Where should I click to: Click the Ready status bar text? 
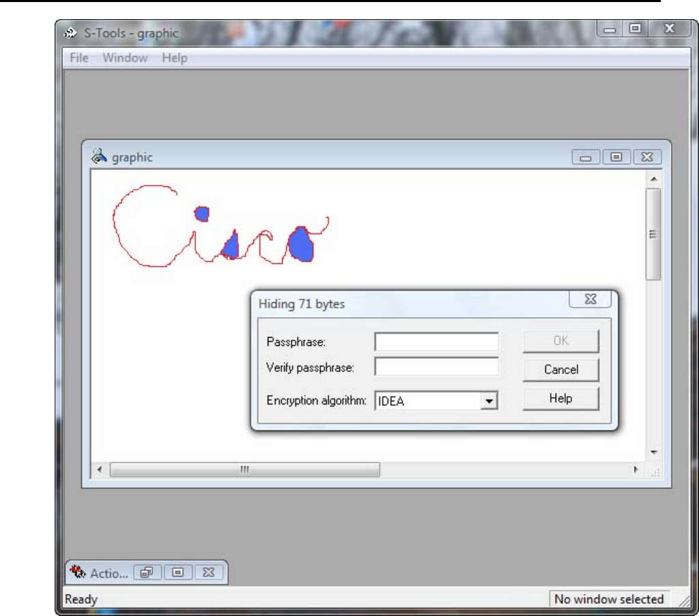click(x=81, y=600)
